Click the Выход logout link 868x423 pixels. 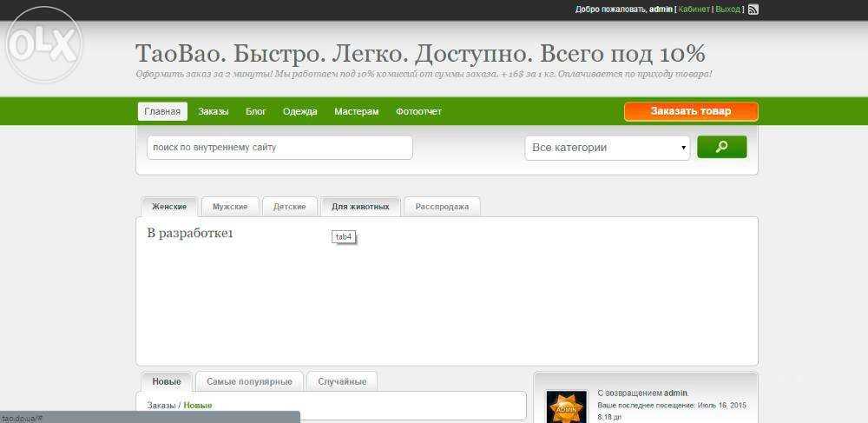pos(727,10)
